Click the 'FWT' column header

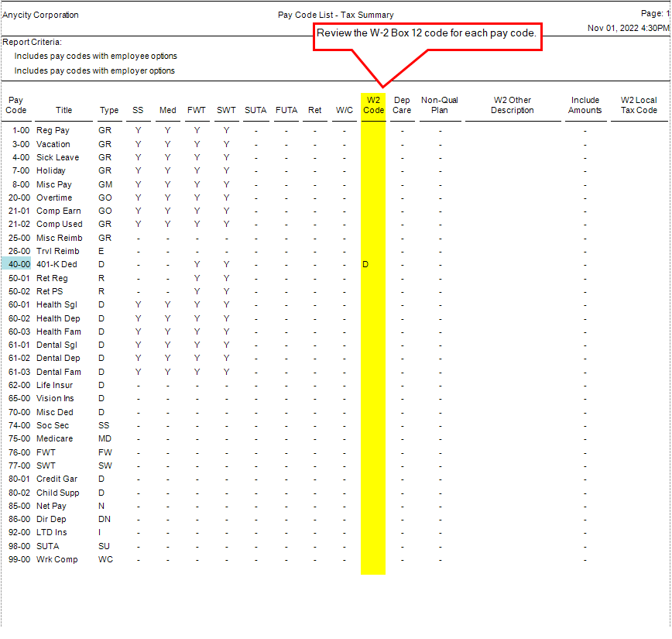tap(197, 110)
